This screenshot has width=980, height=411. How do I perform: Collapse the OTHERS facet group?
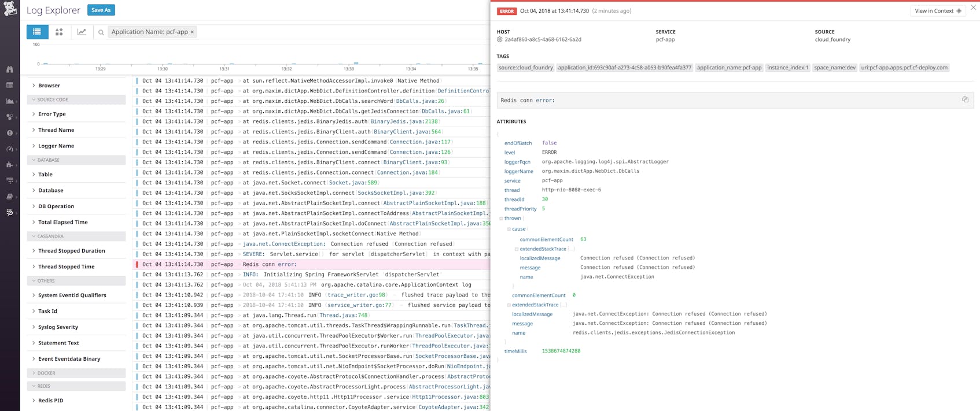pos(76,281)
